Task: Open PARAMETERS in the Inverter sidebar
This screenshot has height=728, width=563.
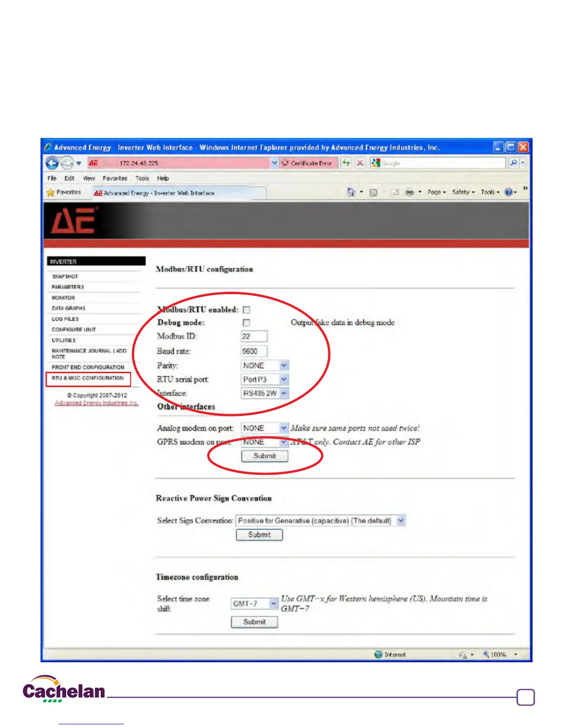Action: (68, 287)
